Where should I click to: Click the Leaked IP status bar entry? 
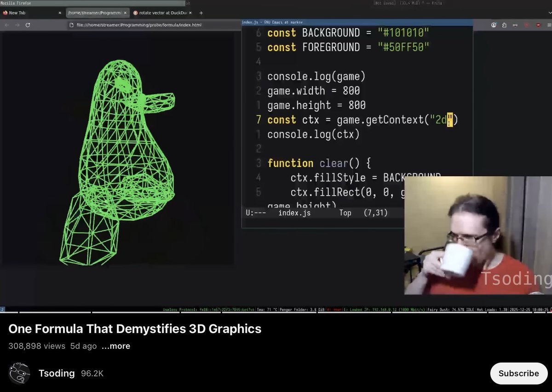tap(385, 310)
